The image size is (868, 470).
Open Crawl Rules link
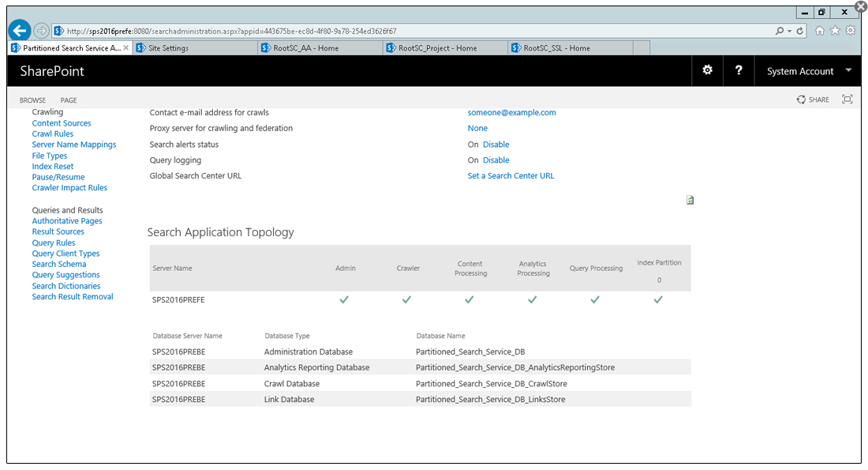point(53,133)
